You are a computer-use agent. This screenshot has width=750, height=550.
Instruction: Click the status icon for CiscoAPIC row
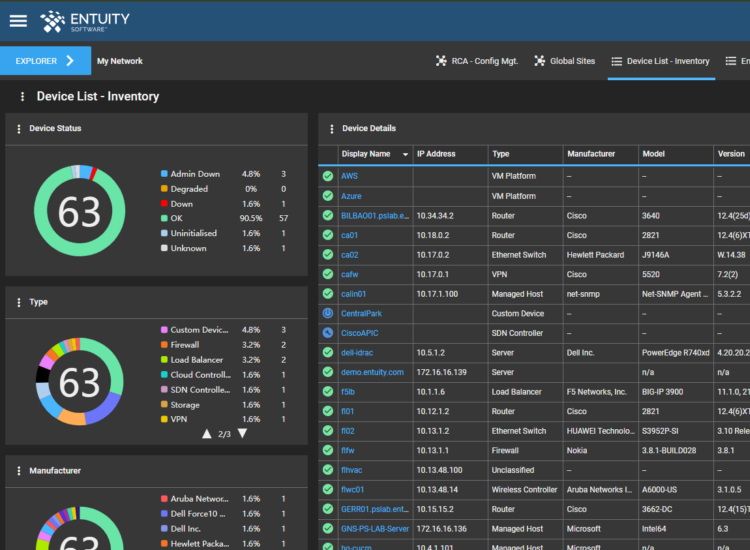pos(328,333)
